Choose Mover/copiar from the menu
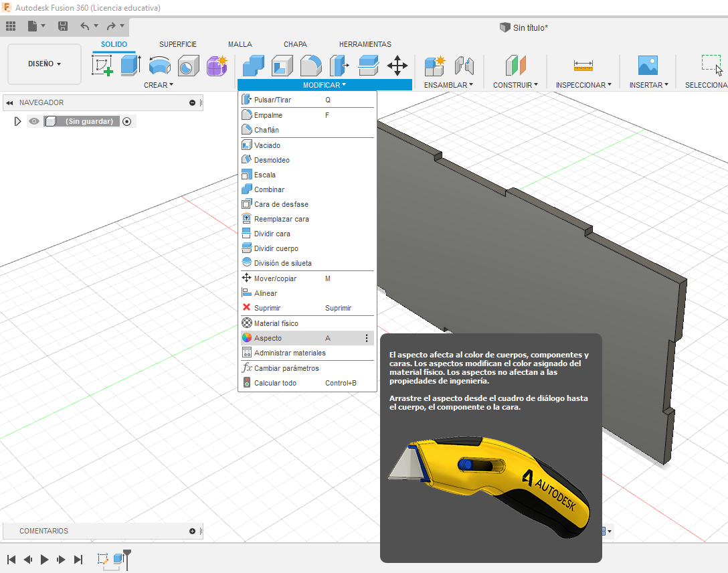This screenshot has height=573, width=728. (x=307, y=278)
